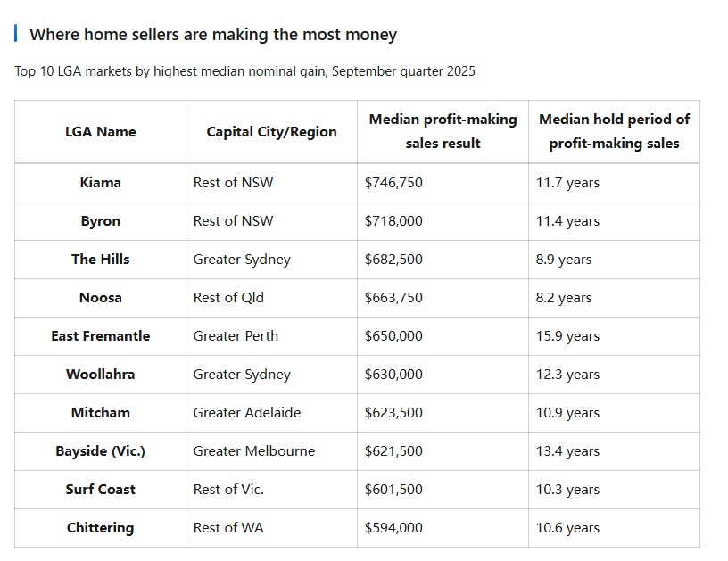Click the Median profit-making sales result header
728x561 pixels.
[443, 131]
